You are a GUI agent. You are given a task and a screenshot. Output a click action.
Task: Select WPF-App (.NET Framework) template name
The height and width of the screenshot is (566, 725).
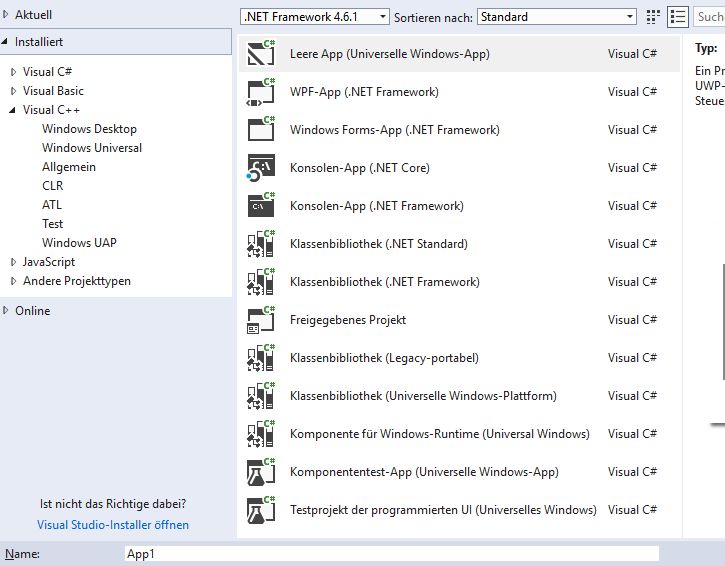click(364, 92)
